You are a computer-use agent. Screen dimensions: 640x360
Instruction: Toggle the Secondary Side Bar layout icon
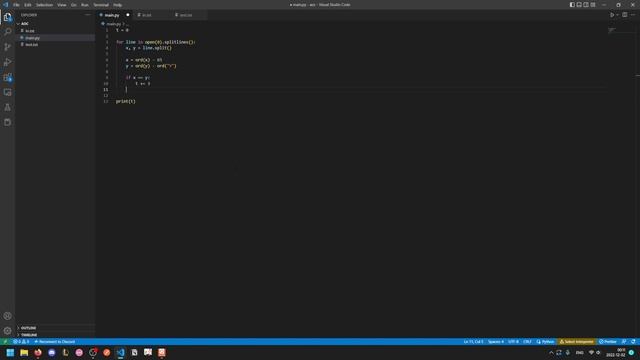586,5
